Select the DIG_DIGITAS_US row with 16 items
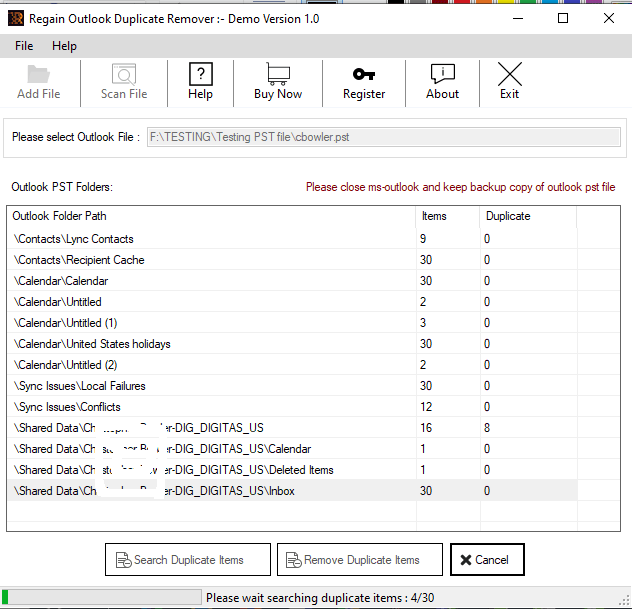The width and height of the screenshot is (632, 609). click(292, 427)
